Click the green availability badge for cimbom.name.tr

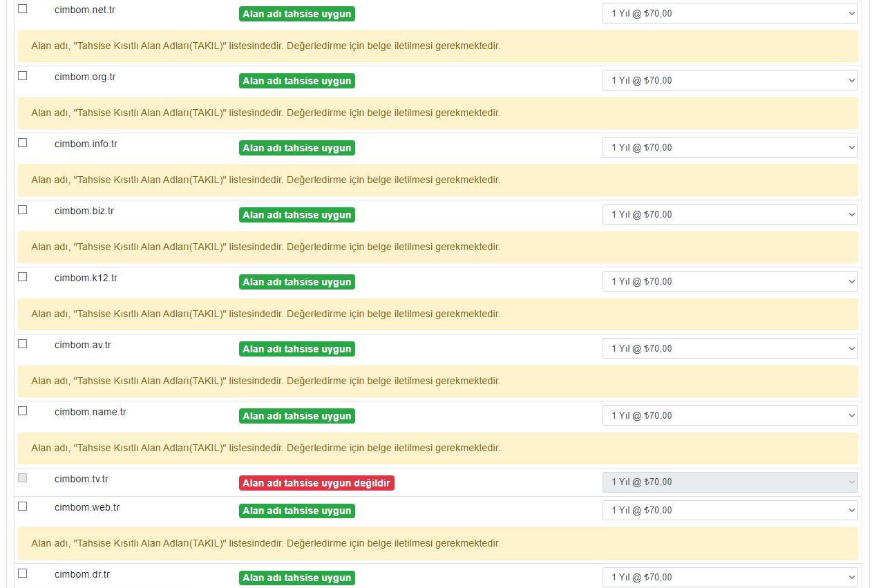(x=297, y=416)
